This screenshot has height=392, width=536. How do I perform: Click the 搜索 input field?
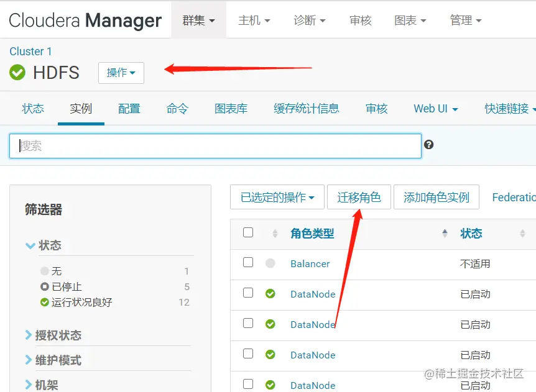coord(215,146)
